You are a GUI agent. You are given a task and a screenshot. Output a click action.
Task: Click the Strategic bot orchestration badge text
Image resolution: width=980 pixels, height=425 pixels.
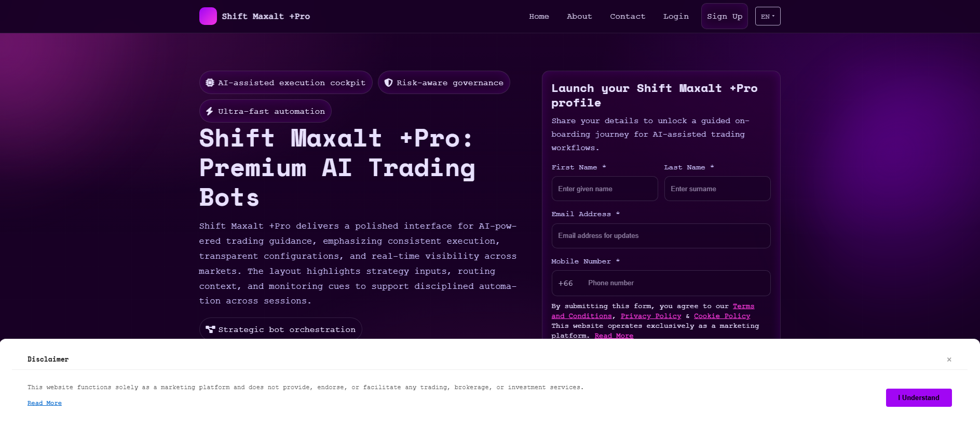click(x=287, y=329)
